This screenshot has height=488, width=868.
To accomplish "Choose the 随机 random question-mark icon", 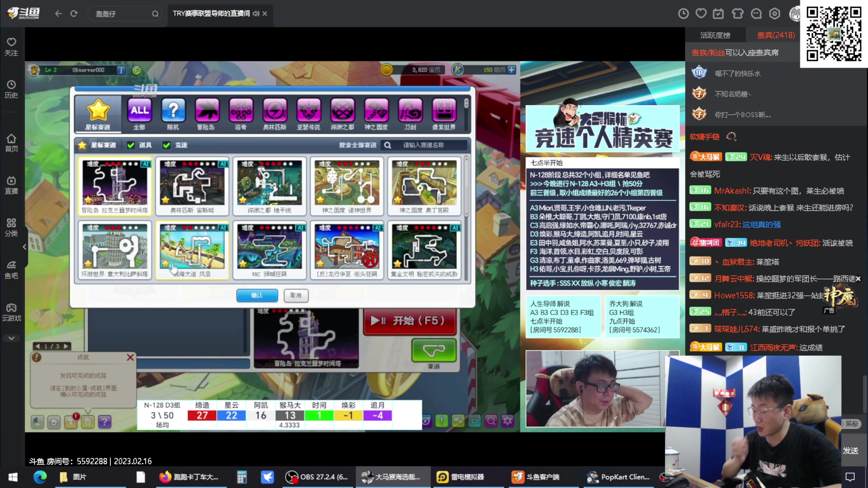I will tap(173, 110).
